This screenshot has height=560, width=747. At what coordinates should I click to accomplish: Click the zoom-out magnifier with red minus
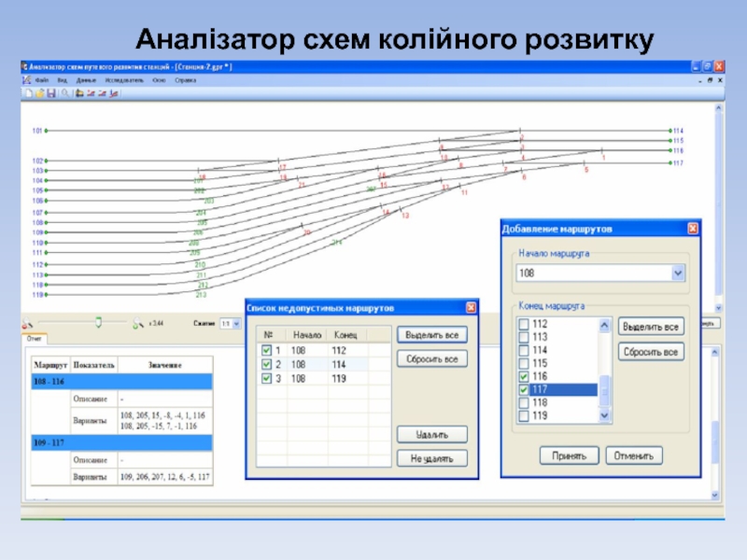(28, 323)
